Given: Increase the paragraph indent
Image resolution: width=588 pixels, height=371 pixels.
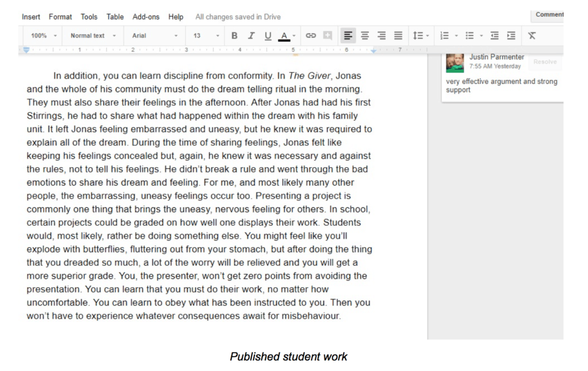Looking at the screenshot, I should tap(510, 36).
